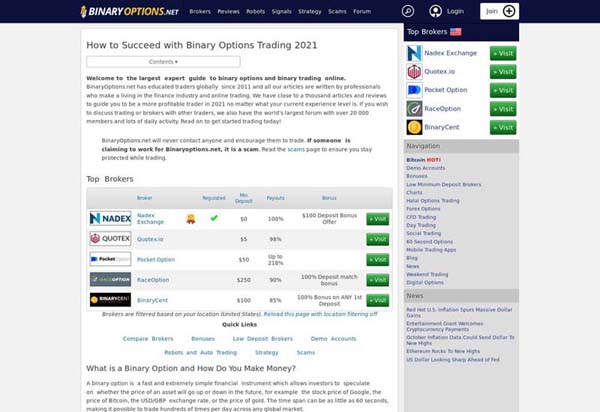Click Visit button in BinaryCent table row

tap(378, 300)
